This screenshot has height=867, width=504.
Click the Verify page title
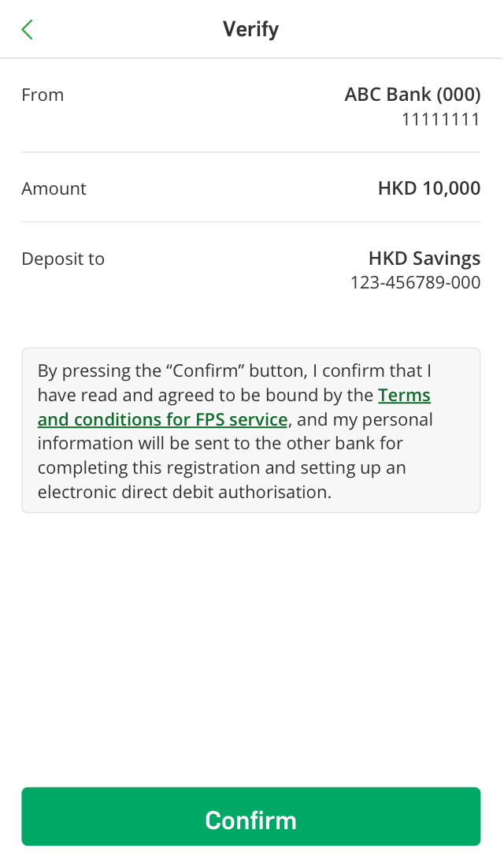[x=250, y=30]
